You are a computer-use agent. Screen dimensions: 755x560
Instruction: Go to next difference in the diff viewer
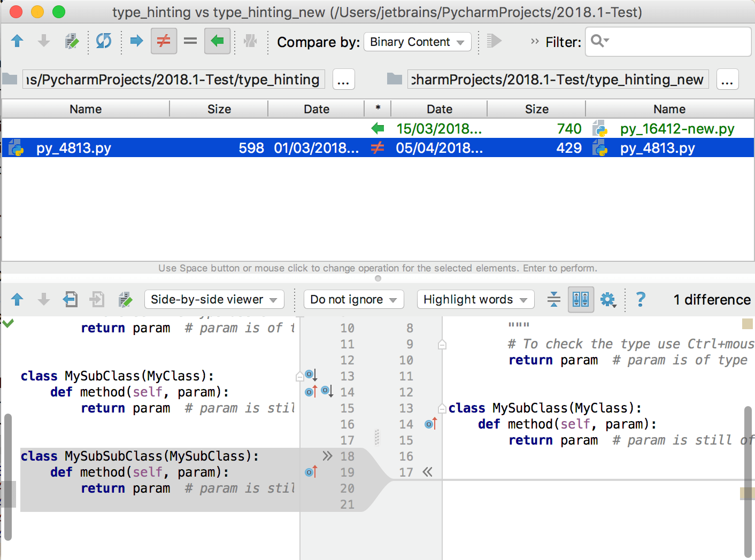click(43, 299)
